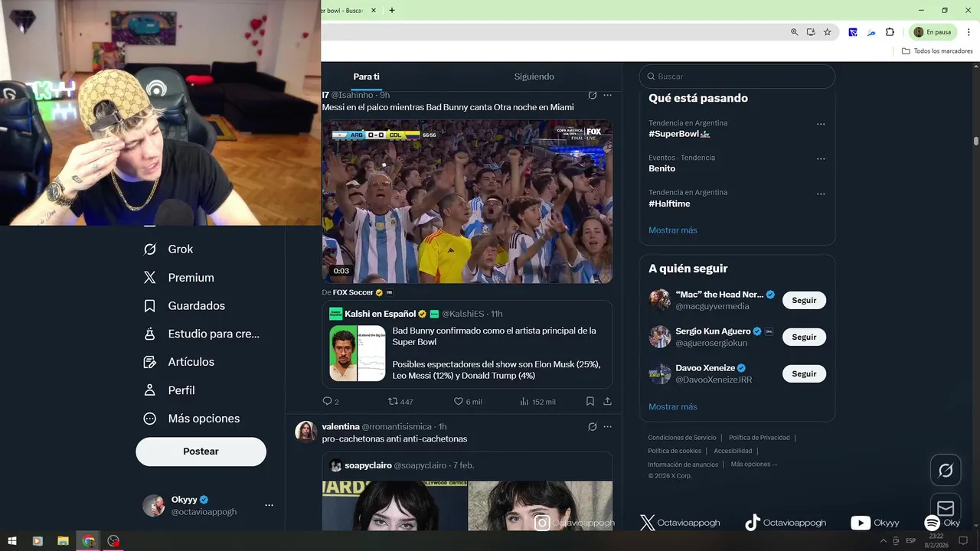980x551 pixels.
Task: Open Condiciones de Servicio link
Action: click(x=682, y=438)
